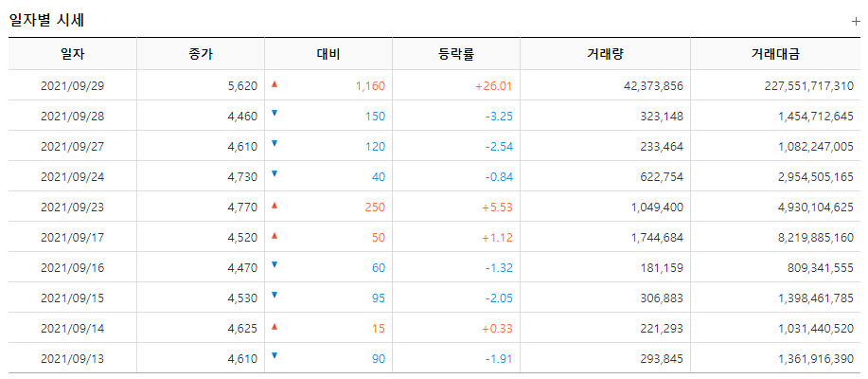Image resolution: width=868 pixels, height=379 pixels.
Task: Select the red up arrow beside 1,160
Action: coord(274,84)
